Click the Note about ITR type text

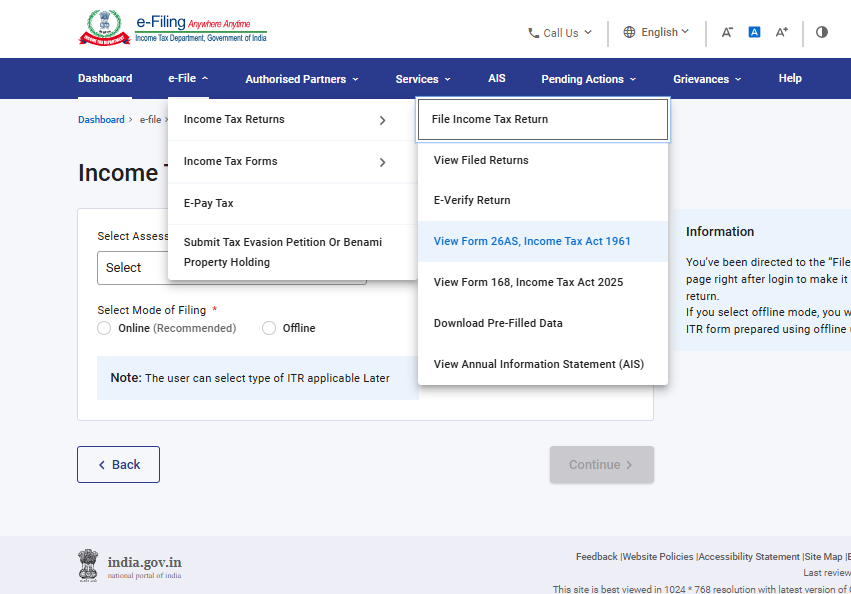click(x=250, y=378)
